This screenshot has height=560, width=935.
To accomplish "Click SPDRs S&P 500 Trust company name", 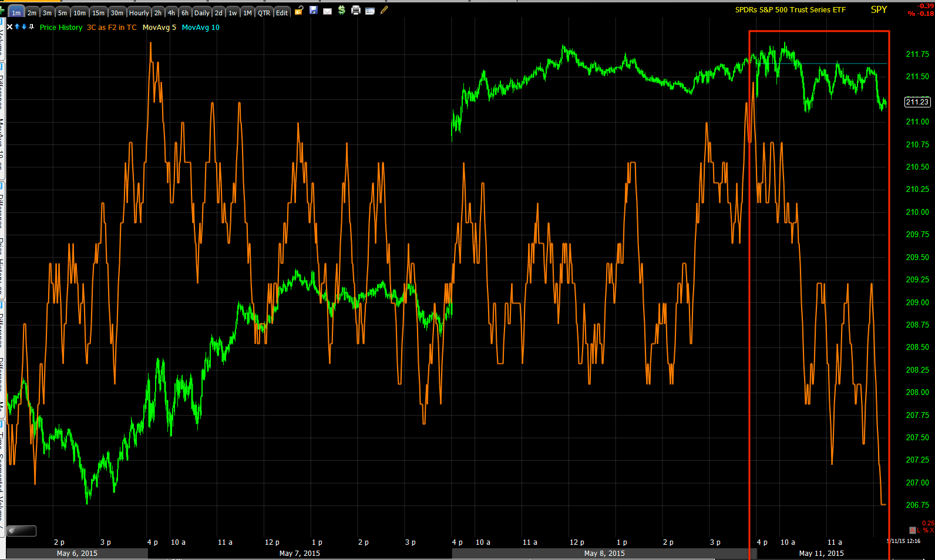I will click(791, 10).
